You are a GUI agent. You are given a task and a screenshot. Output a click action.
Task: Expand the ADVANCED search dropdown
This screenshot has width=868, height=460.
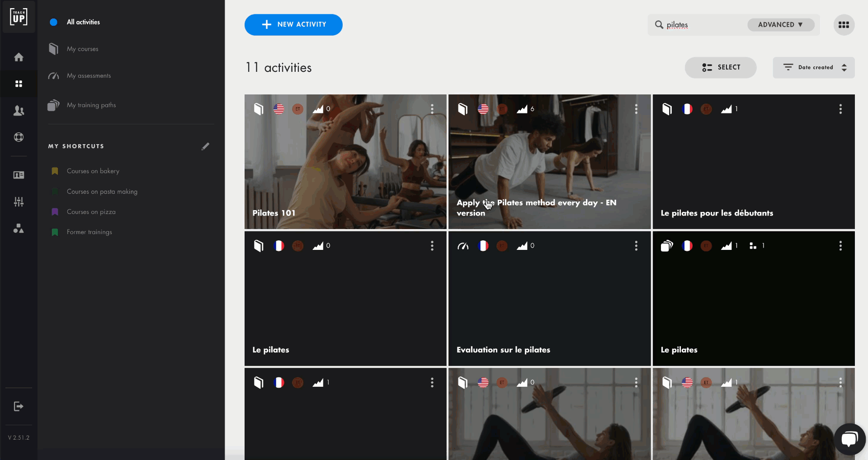coord(781,25)
